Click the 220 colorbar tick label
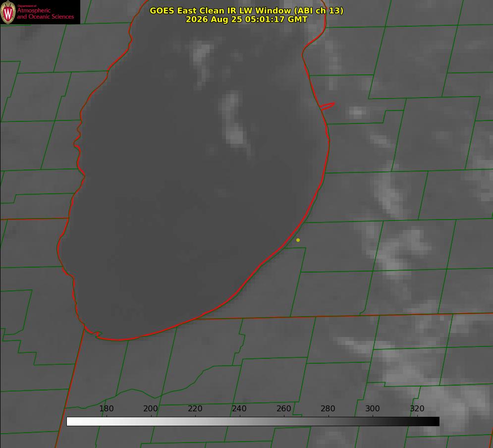The height and width of the screenshot is (448, 493). pos(195,408)
